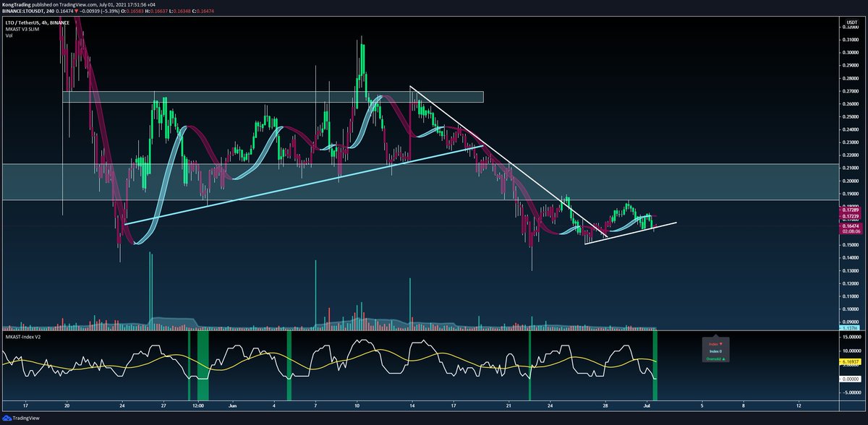The image size is (868, 425).
Task: Select the short white ascending trendline near 0.16
Action: (x=631, y=233)
